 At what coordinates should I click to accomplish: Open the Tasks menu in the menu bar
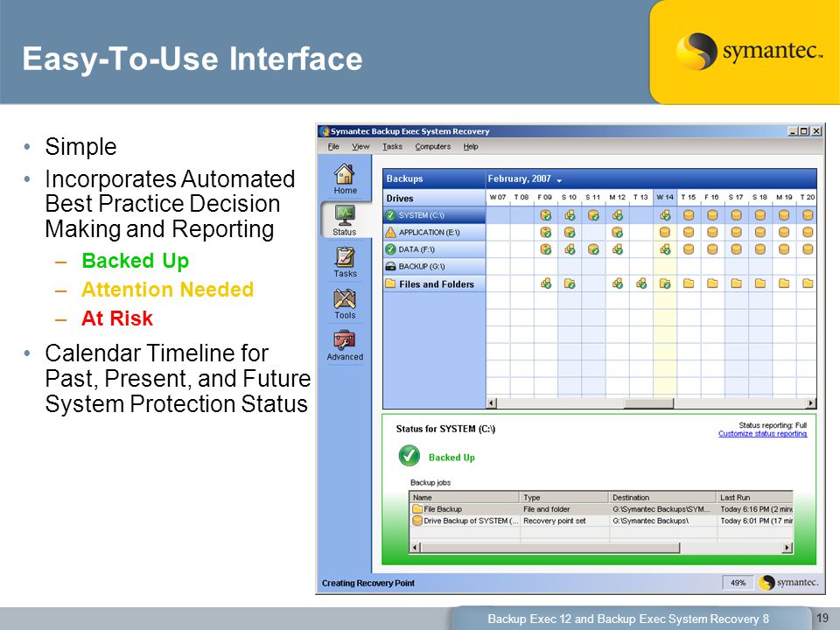coord(392,146)
